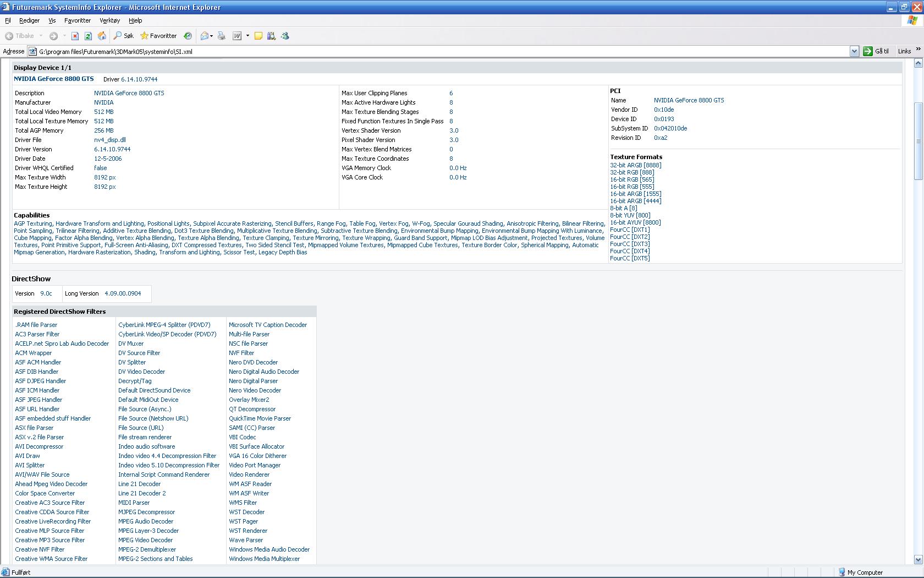
Task: Refresh the page with green arrows icon
Action: [88, 36]
